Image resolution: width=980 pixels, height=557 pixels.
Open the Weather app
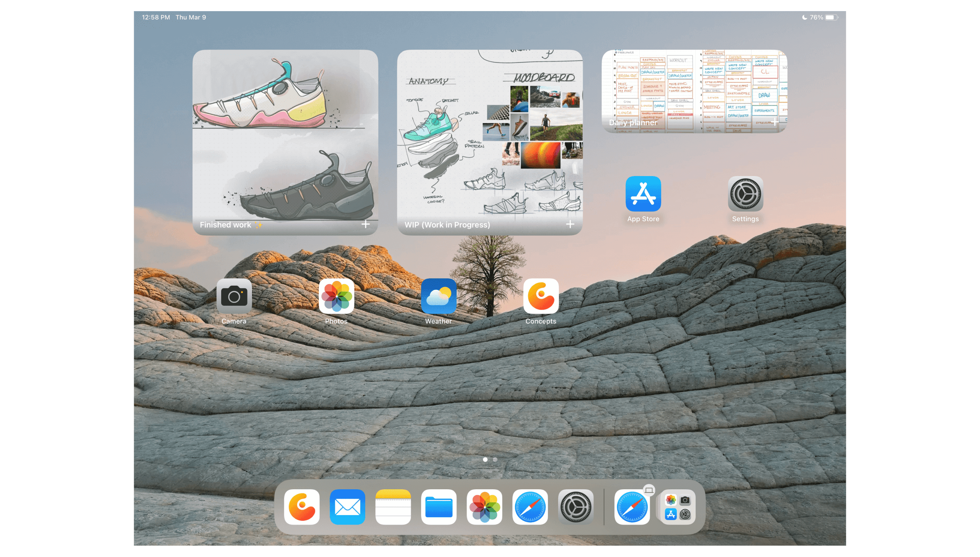click(x=438, y=296)
